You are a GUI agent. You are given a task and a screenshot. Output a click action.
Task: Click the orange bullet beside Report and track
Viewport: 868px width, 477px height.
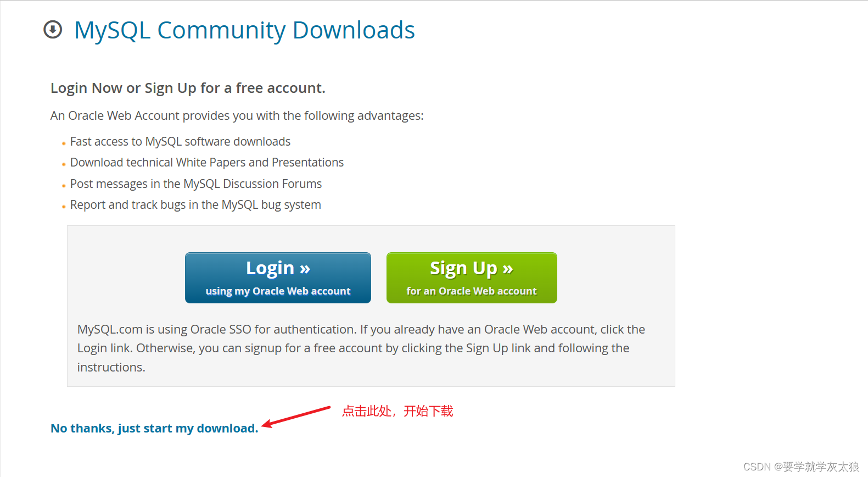64,207
